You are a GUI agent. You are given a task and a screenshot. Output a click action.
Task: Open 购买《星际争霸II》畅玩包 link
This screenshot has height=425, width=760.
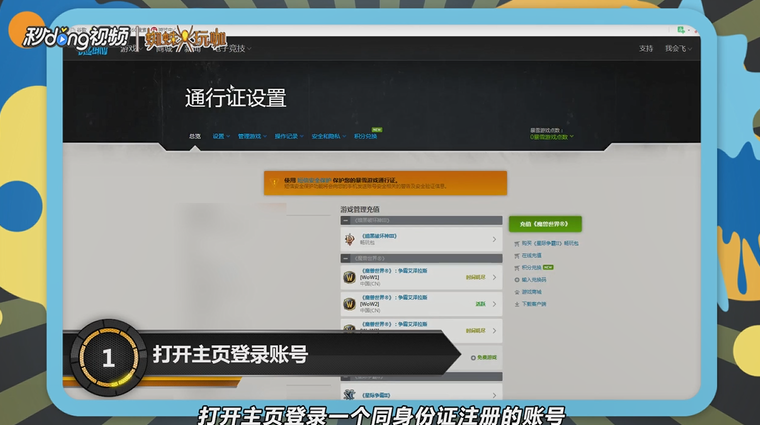pos(550,243)
